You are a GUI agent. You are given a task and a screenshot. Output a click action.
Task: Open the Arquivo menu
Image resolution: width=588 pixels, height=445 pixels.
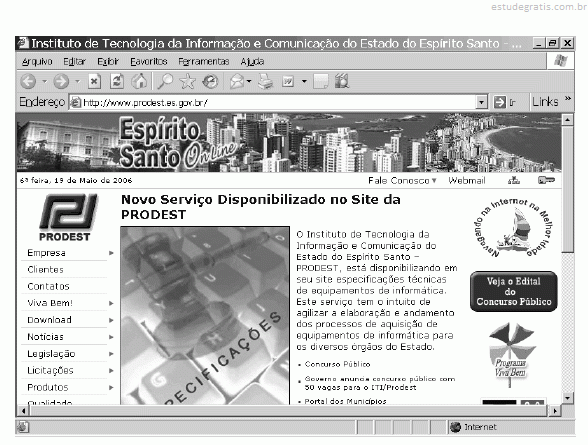[37, 61]
